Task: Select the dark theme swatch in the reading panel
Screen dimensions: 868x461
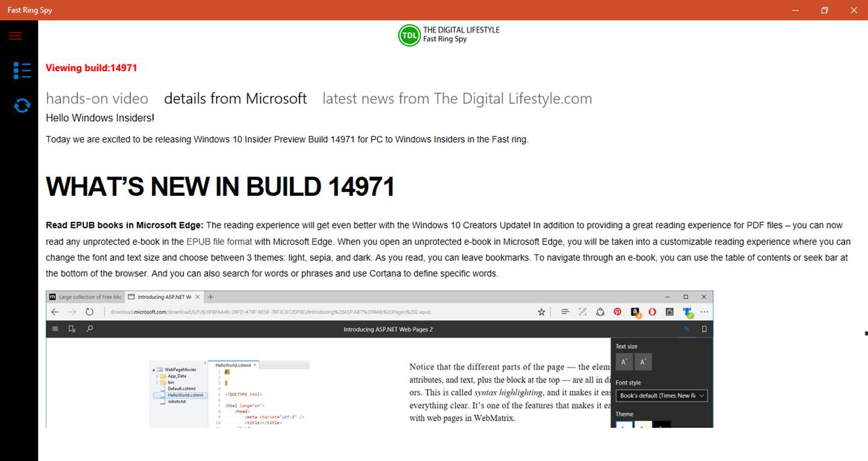Action: [x=662, y=425]
